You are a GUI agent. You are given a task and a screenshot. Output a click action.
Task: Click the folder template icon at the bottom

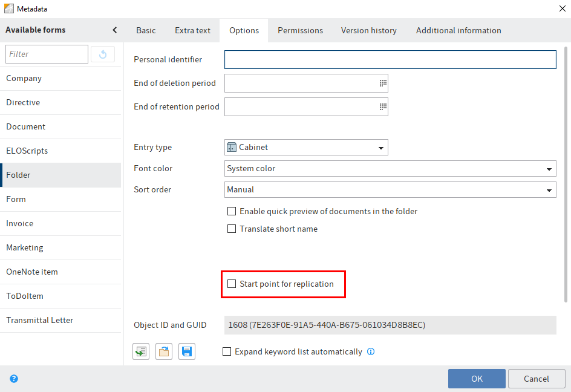click(x=164, y=351)
